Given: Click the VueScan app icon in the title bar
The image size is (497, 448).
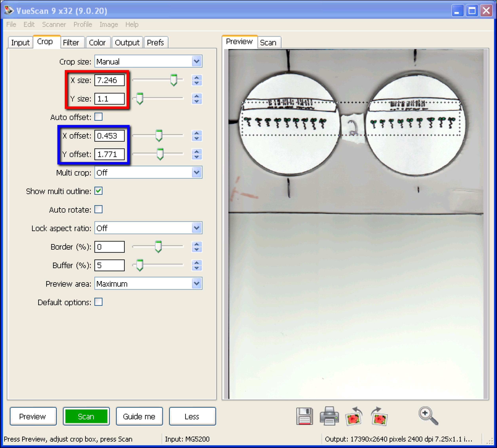Looking at the screenshot, I should [9, 10].
